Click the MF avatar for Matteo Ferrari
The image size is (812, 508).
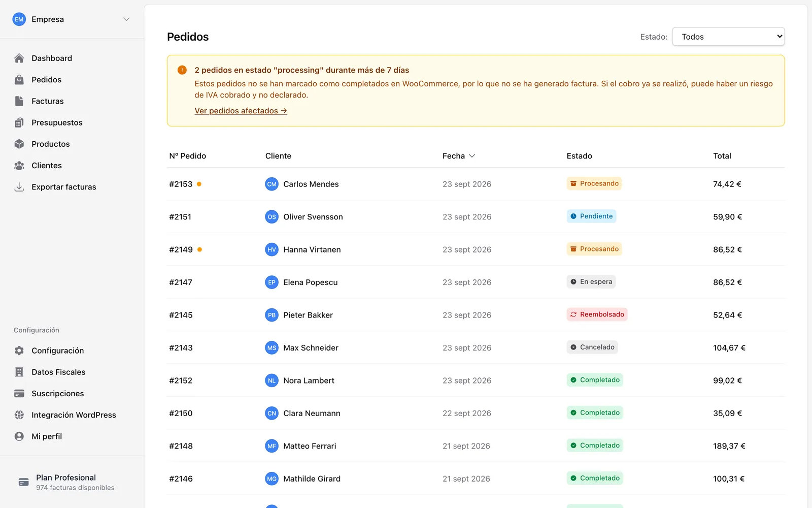pos(272,446)
